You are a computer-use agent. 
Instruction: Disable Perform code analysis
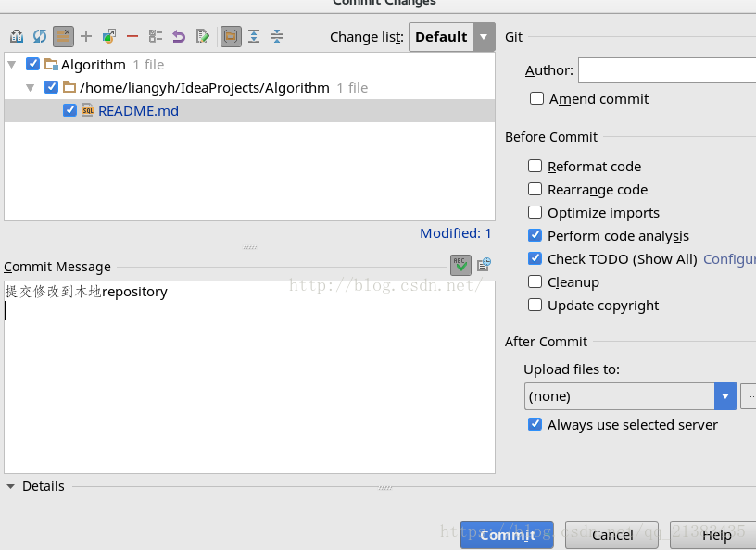coord(535,235)
